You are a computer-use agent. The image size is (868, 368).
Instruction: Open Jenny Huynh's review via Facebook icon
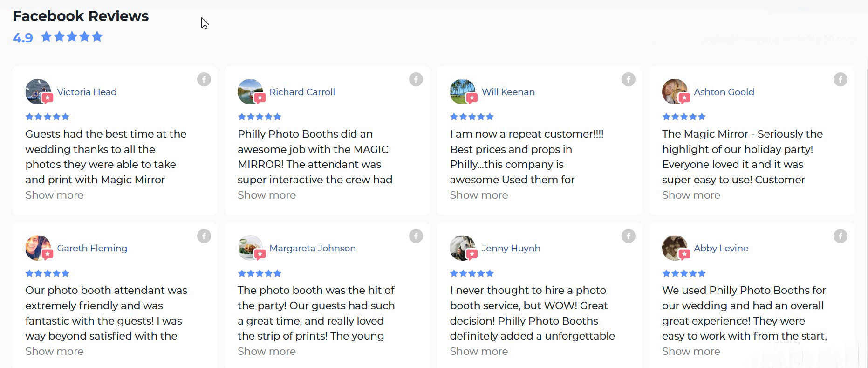click(629, 236)
